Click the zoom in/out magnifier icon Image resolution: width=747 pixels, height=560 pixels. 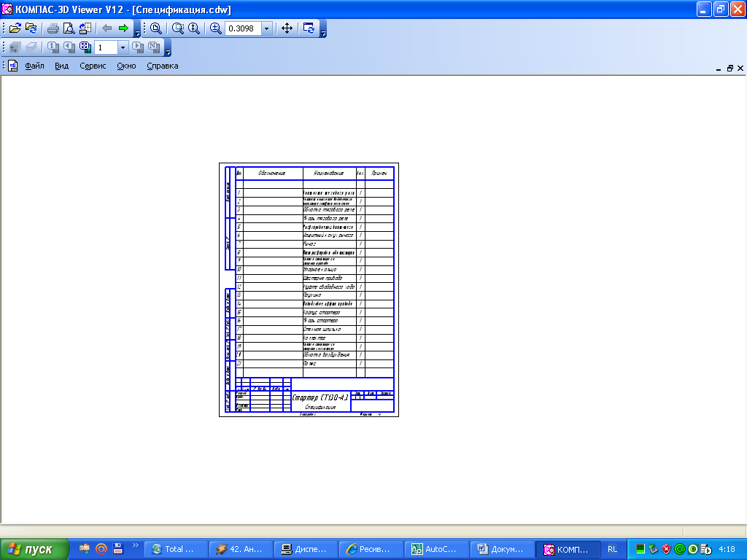point(215,28)
